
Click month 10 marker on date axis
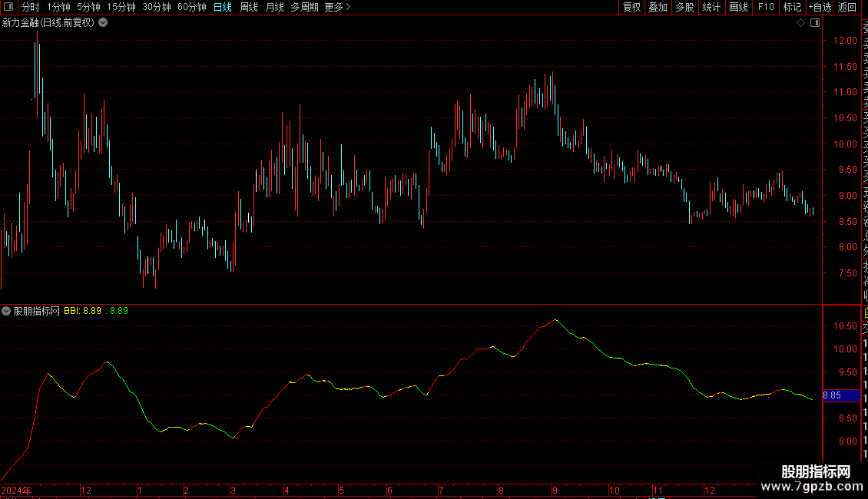(x=614, y=491)
